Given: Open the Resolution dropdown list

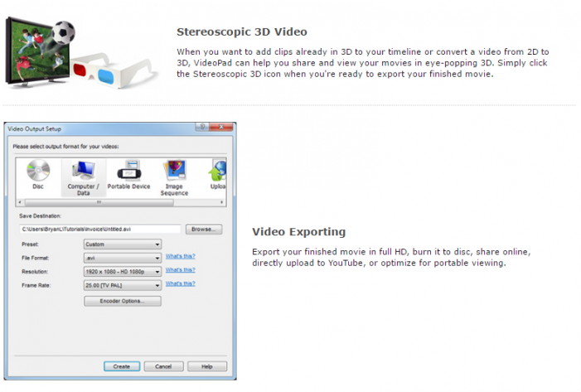Looking at the screenshot, I should coord(122,271).
